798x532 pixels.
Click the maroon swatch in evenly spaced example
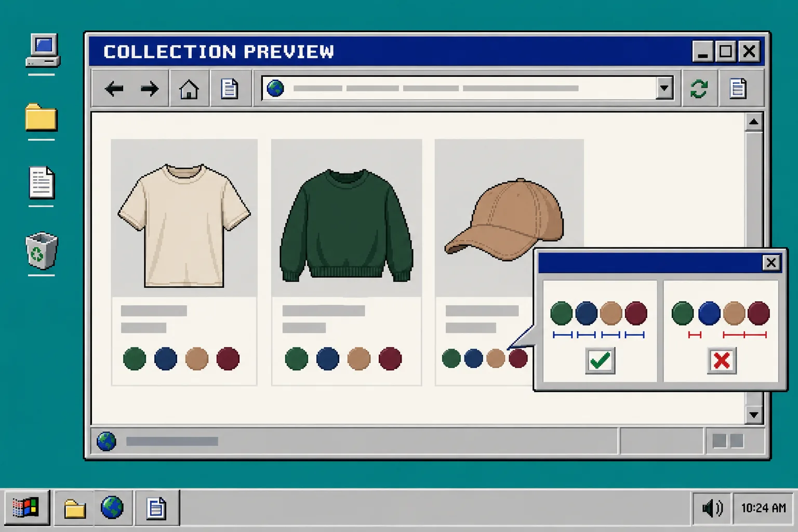point(636,313)
